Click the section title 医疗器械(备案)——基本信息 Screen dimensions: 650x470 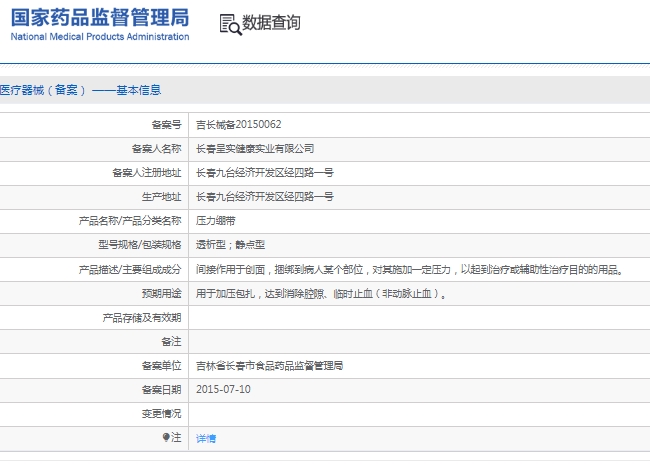click(80, 90)
